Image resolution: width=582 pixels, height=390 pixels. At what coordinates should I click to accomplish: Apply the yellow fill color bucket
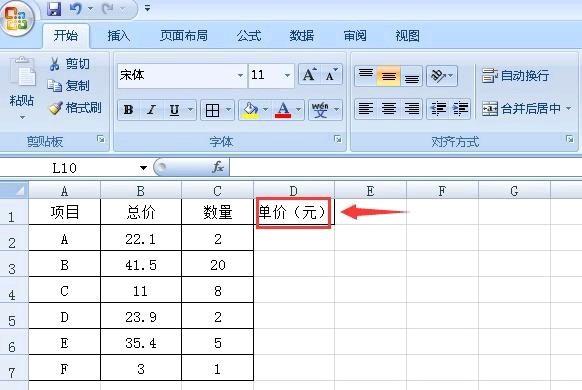(250, 110)
